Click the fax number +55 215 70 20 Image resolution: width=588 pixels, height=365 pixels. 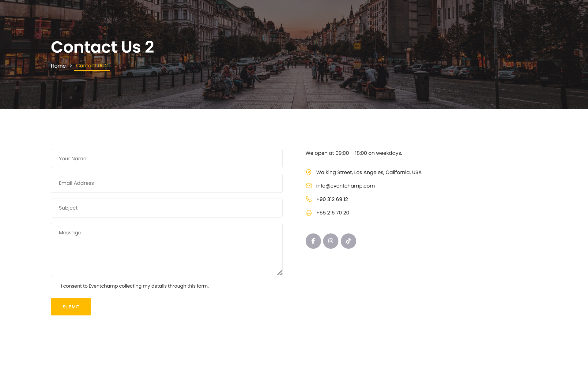tap(333, 213)
